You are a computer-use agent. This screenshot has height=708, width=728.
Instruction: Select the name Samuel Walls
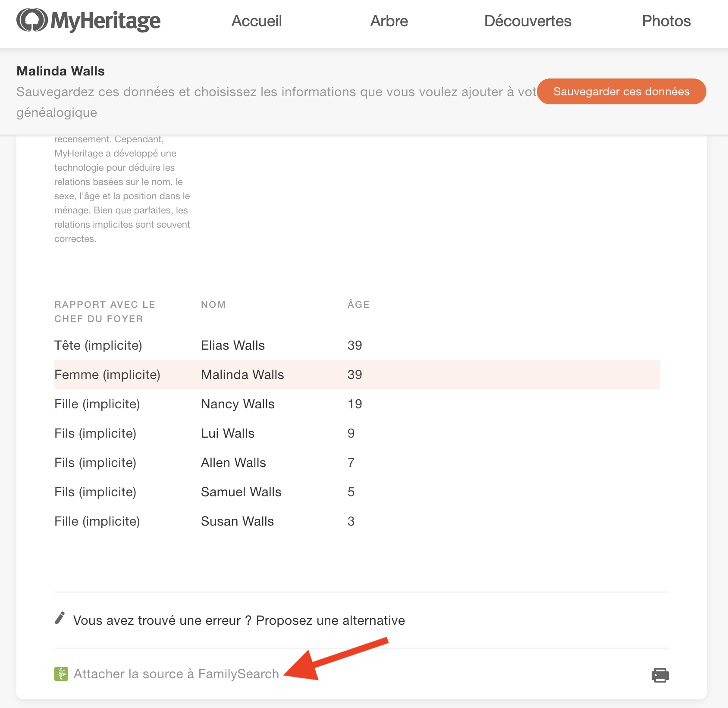tap(241, 492)
